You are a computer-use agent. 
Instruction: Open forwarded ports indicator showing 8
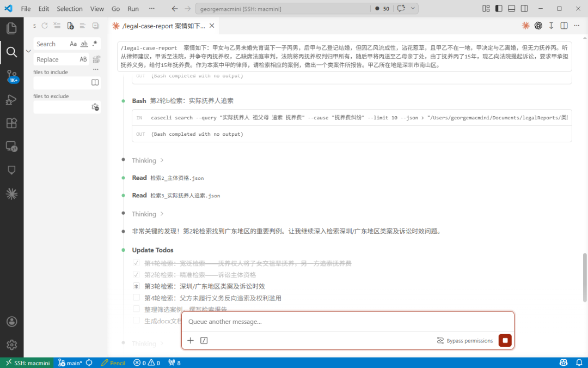(x=174, y=363)
